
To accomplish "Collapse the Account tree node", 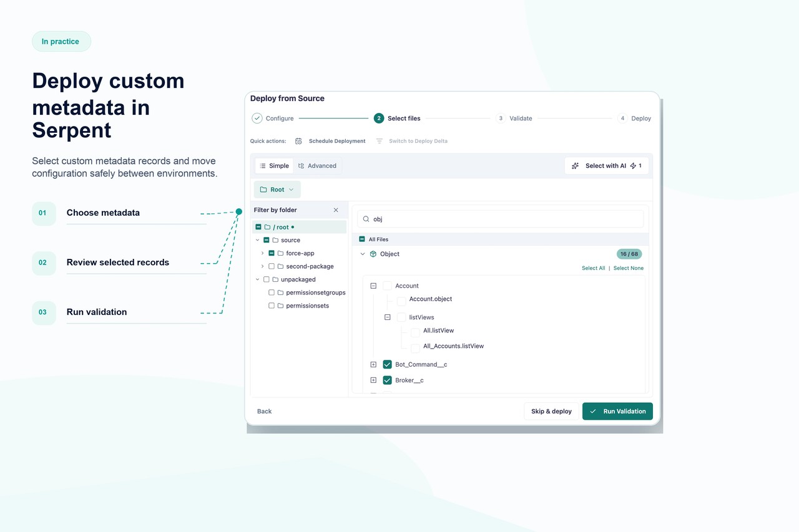I will 373,286.
